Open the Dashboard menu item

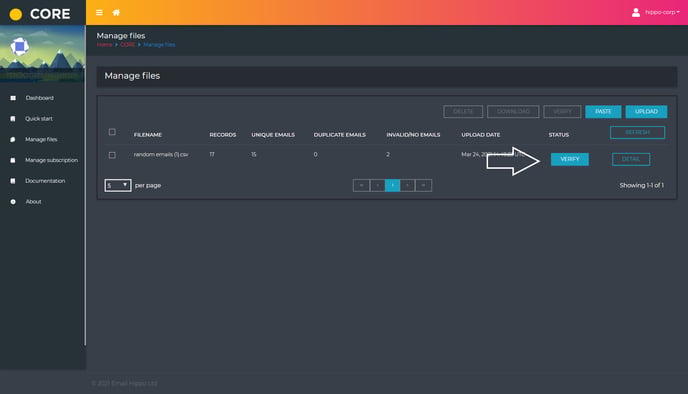click(39, 98)
